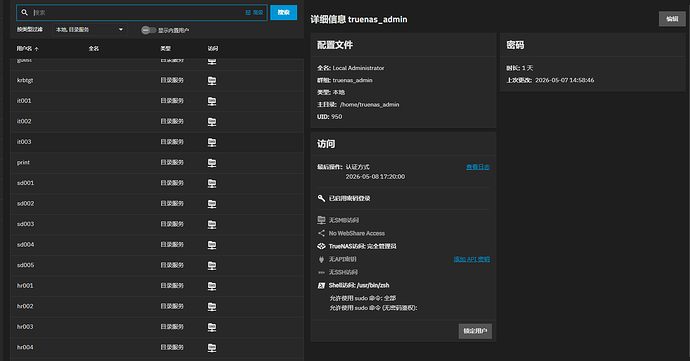Click the access icon in it002 row

pyautogui.click(x=212, y=122)
